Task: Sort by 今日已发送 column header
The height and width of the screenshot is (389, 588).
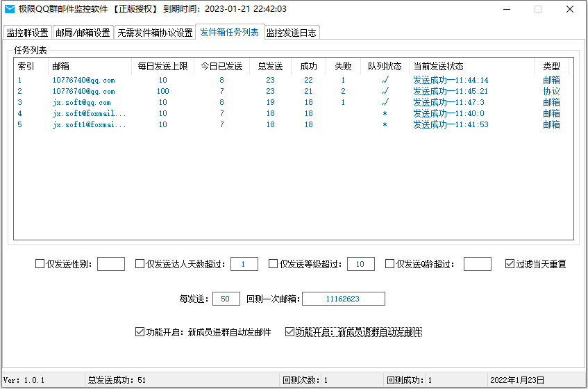Action: pos(221,66)
